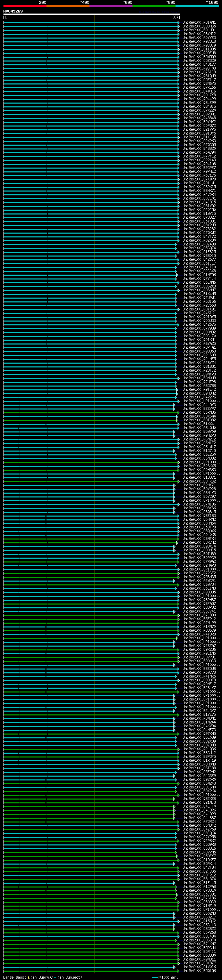Click the query name AV645269
Image resolution: width=222 pixels, height=980 pixels.
tap(13, 11)
